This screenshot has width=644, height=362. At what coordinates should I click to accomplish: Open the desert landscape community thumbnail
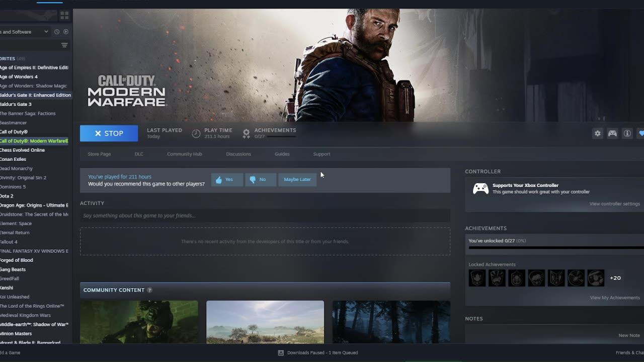tap(265, 322)
